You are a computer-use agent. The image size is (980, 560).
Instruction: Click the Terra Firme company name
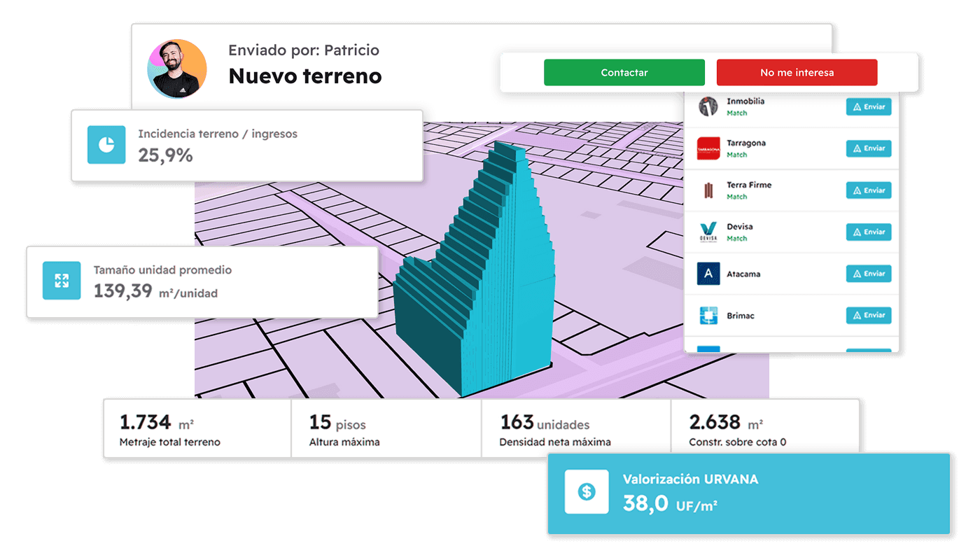click(749, 185)
